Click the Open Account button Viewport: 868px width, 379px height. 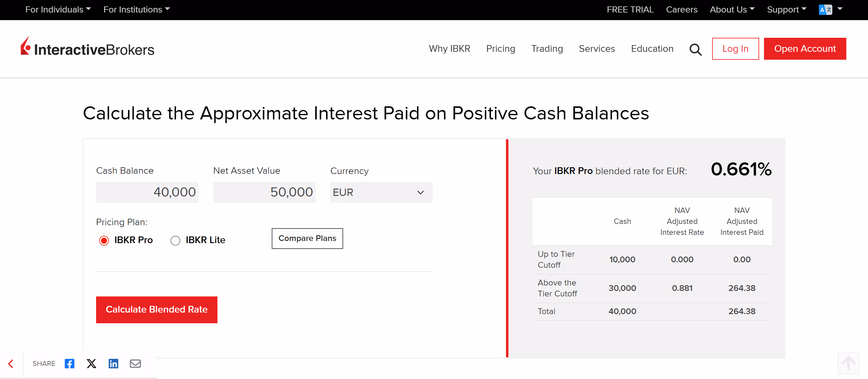click(805, 49)
